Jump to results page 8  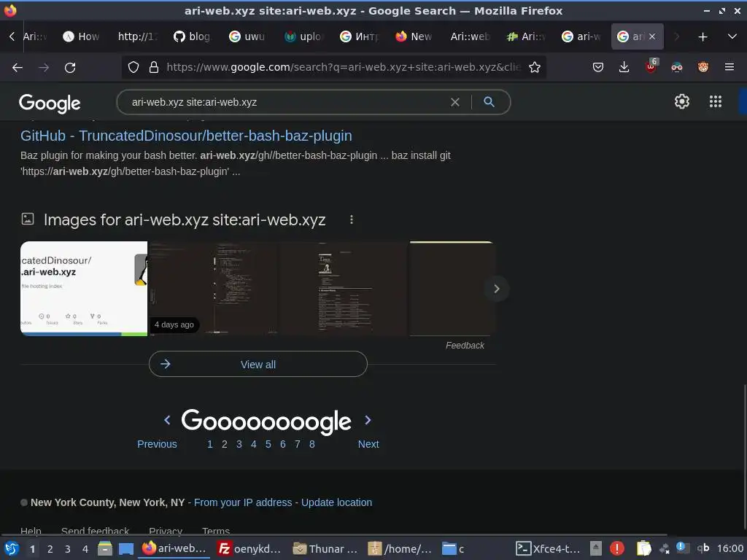(x=312, y=444)
